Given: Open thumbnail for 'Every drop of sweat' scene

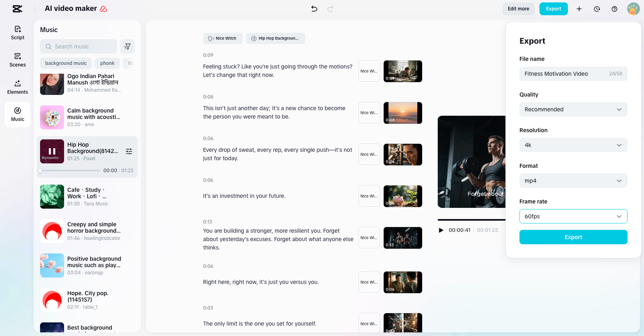Looking at the screenshot, I should click(x=403, y=155).
